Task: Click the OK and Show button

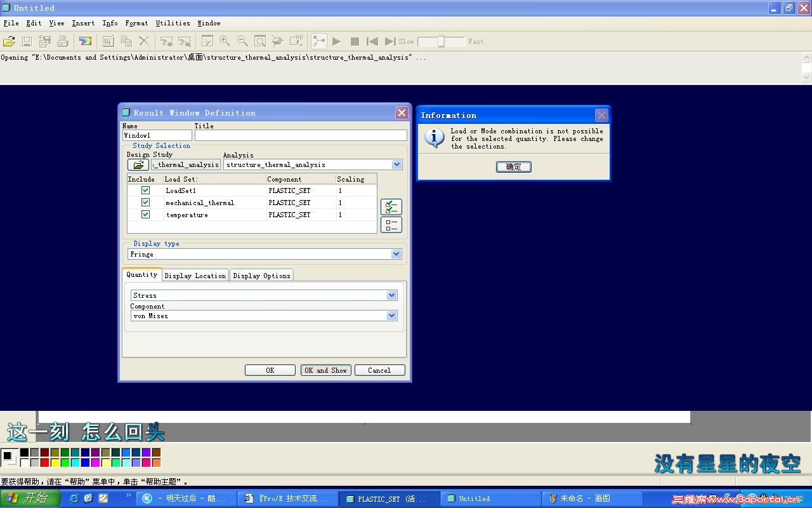Action: pyautogui.click(x=325, y=370)
